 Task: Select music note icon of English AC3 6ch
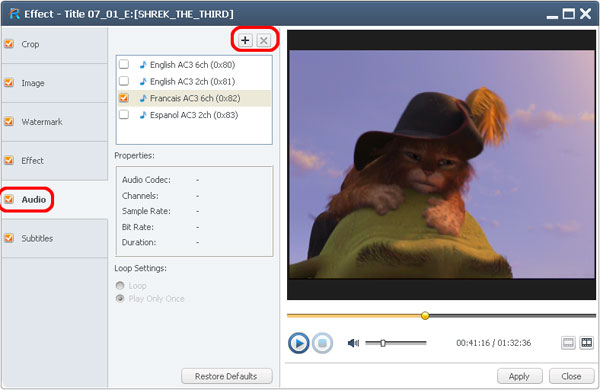(143, 65)
